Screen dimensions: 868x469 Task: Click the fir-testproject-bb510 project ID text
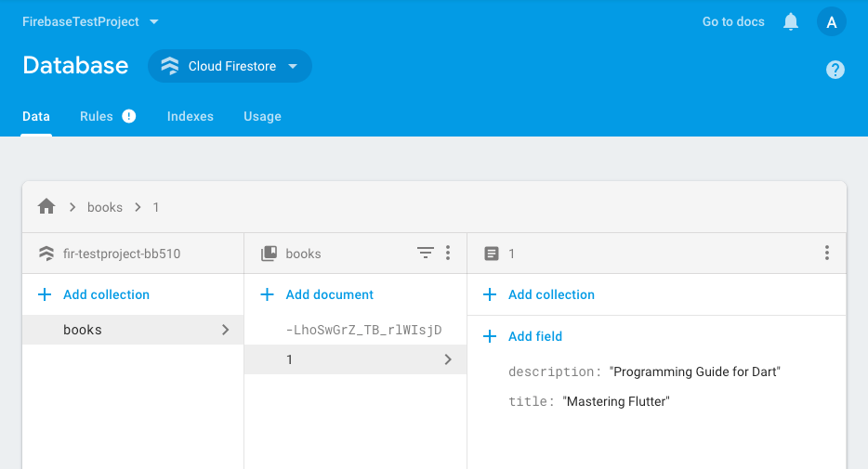coord(122,254)
